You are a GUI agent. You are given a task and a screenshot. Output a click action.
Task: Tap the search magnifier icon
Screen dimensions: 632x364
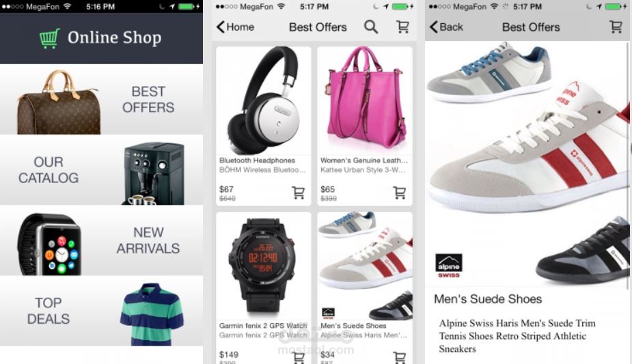coord(371,27)
